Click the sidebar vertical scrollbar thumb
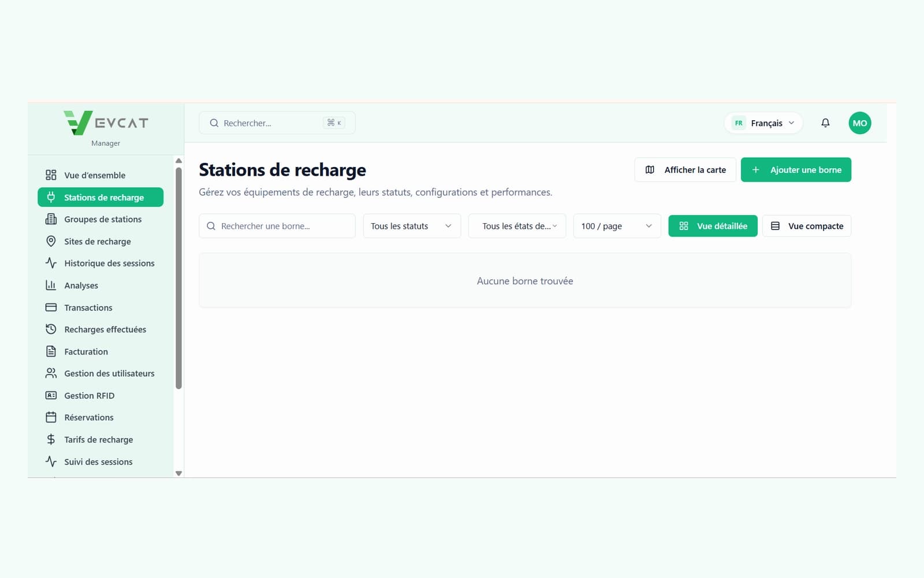Viewport: 924px width, 578px height. [x=178, y=278]
